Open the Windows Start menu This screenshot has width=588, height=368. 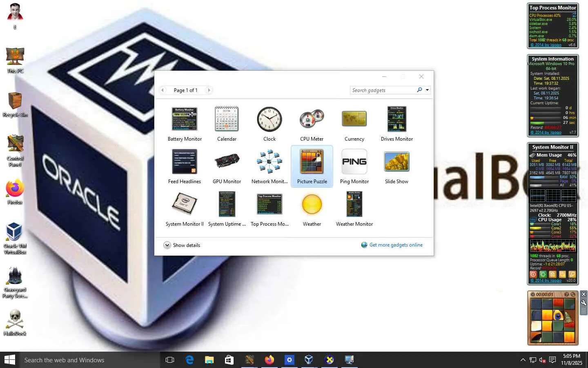click(x=9, y=360)
